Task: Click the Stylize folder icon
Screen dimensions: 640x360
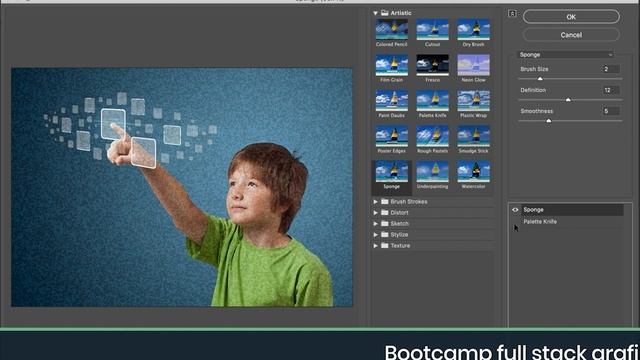Action: tap(384, 235)
